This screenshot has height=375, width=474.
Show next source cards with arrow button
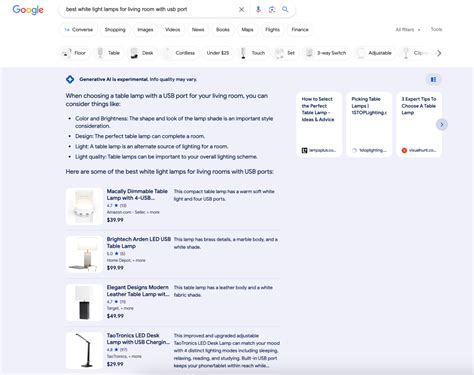[x=442, y=125]
